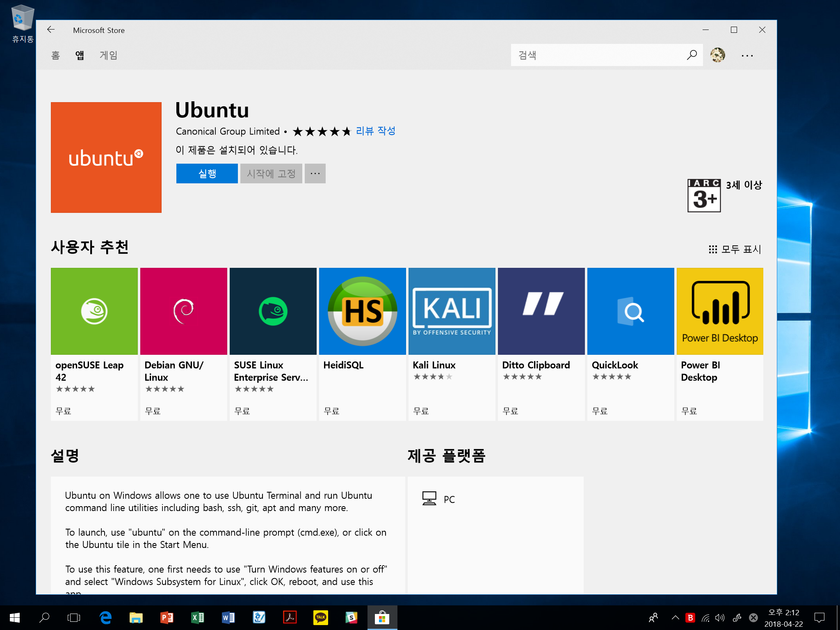
Task: Click the back arrow in Microsoft Store
Action: click(51, 30)
